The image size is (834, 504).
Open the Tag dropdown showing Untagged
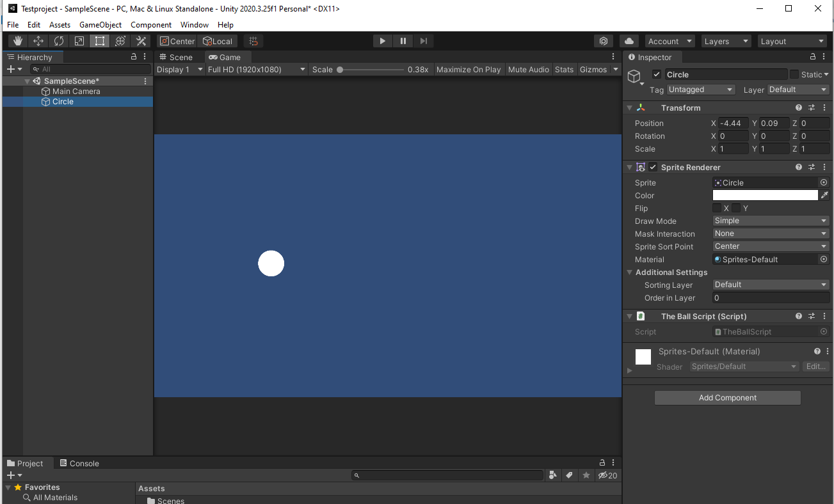700,90
